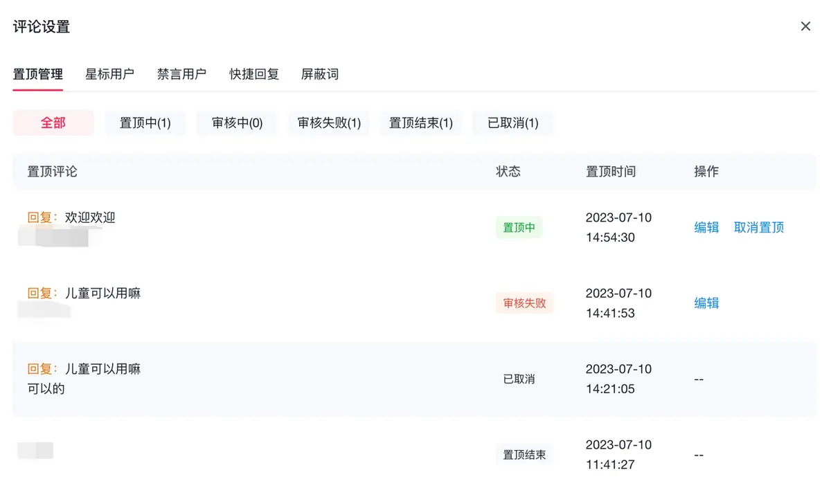The width and height of the screenshot is (831, 504).
Task: Select the 全部 filter
Action: point(53,123)
